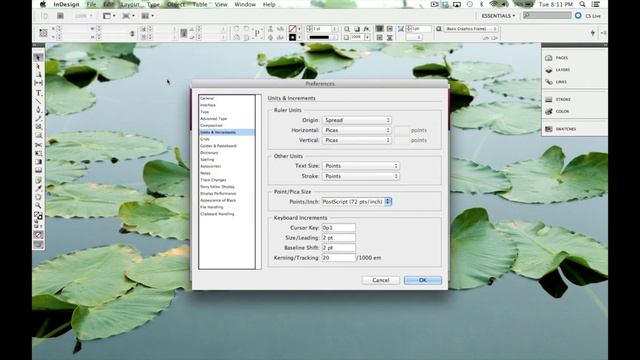Select the Free Transform tool

click(x=38, y=153)
